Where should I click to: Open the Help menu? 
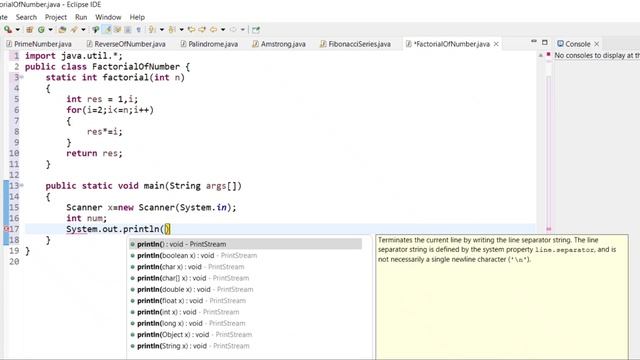click(137, 17)
